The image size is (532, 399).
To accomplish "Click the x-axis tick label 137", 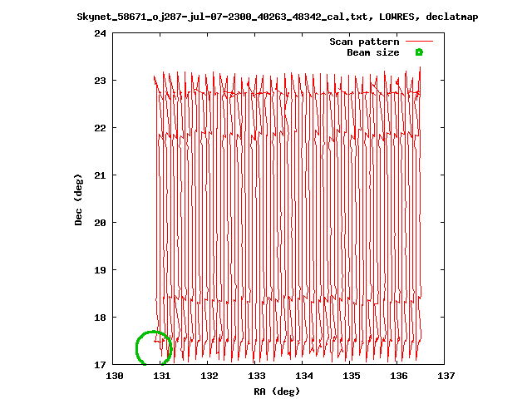I will [446, 376].
